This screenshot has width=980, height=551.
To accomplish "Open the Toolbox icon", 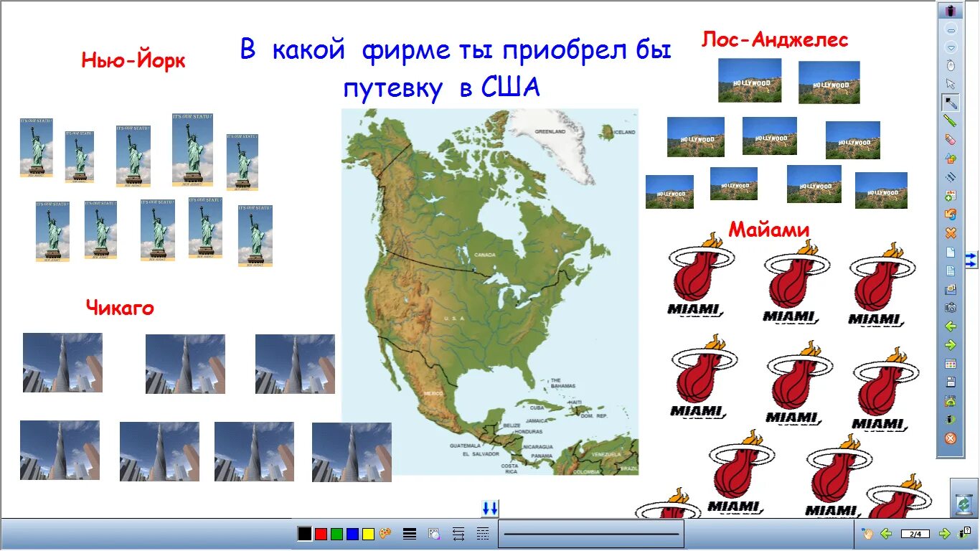I will click(951, 420).
